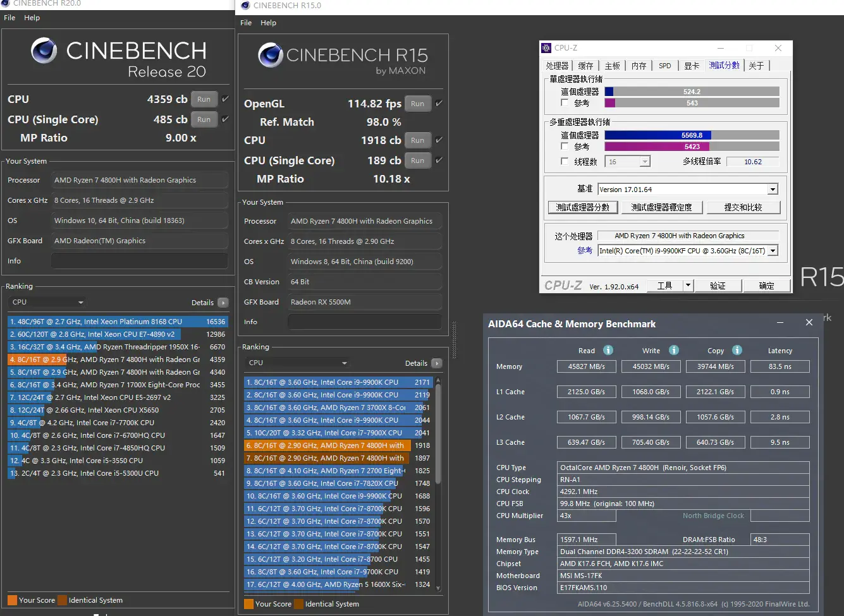Click the Copy info icon in AIDA64
The width and height of the screenshot is (844, 616).
tap(737, 350)
